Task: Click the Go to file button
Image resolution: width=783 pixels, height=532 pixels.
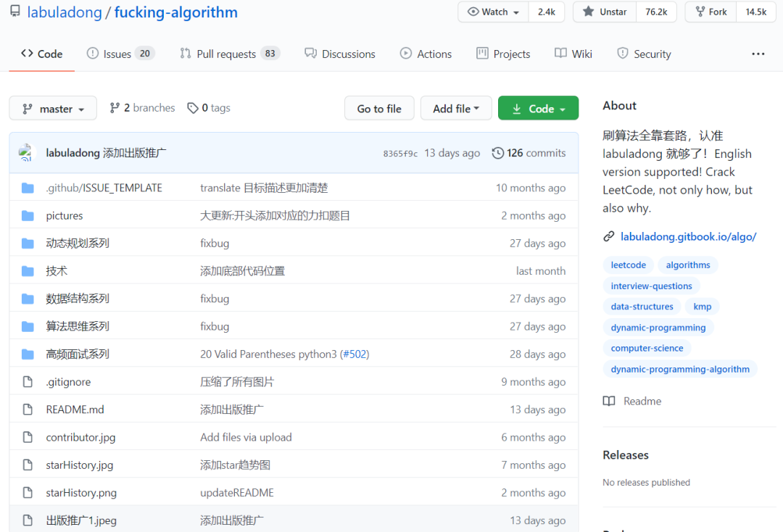Action: click(379, 108)
